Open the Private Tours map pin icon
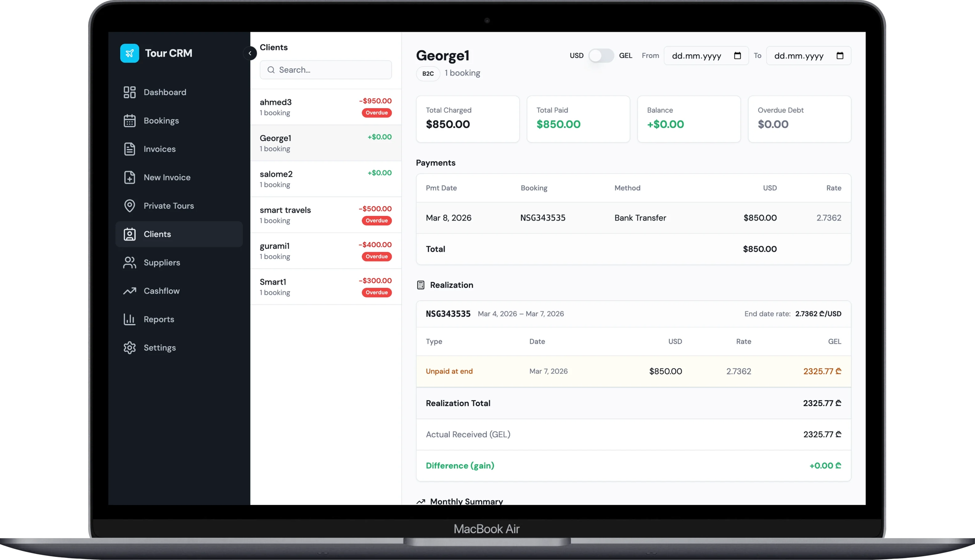This screenshot has height=560, width=975. (129, 206)
